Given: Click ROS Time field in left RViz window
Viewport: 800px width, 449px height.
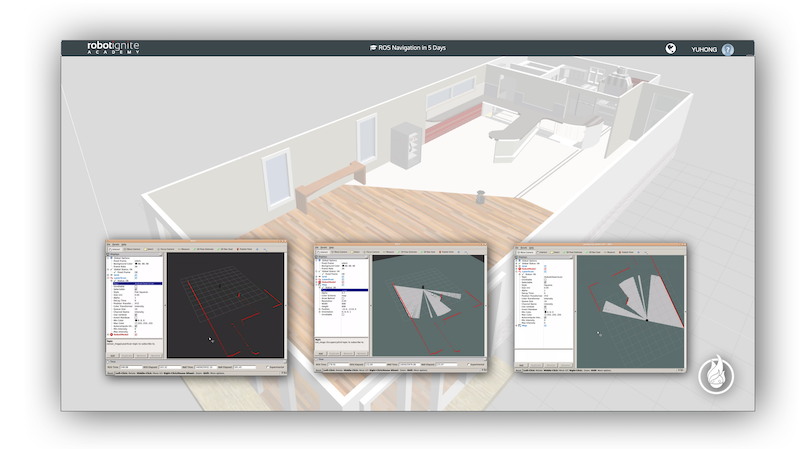Looking at the screenshot, I should pyautogui.click(x=131, y=367).
